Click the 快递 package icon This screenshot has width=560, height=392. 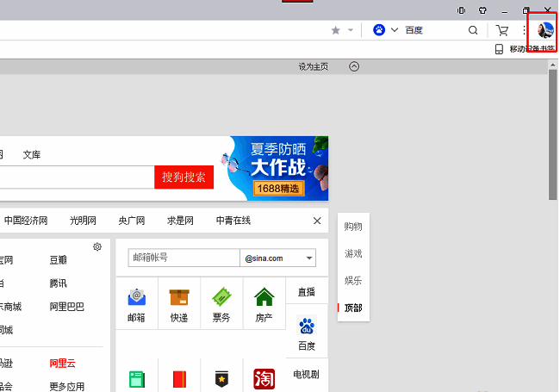click(179, 297)
